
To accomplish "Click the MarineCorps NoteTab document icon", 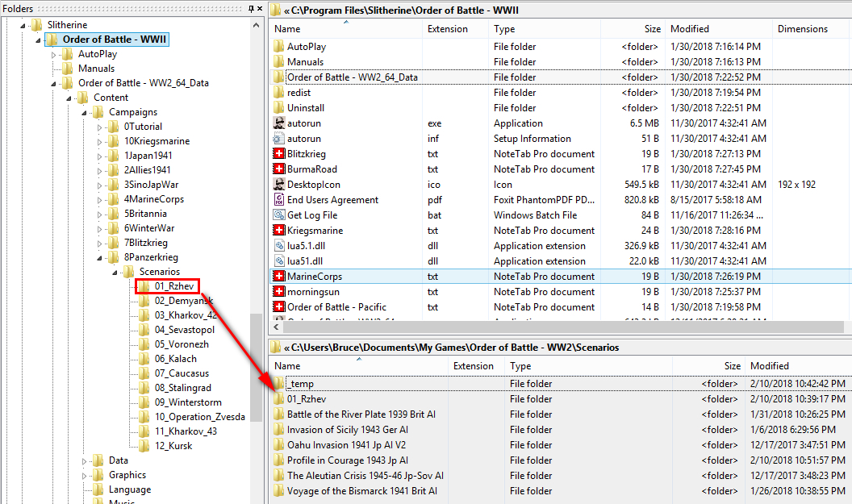I will point(278,276).
